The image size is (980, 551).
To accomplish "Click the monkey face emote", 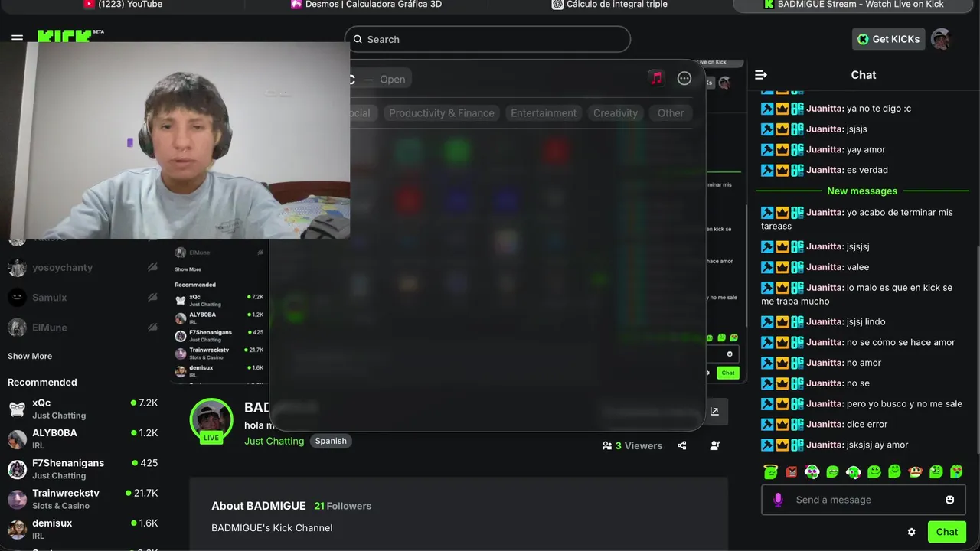I will click(x=915, y=471).
